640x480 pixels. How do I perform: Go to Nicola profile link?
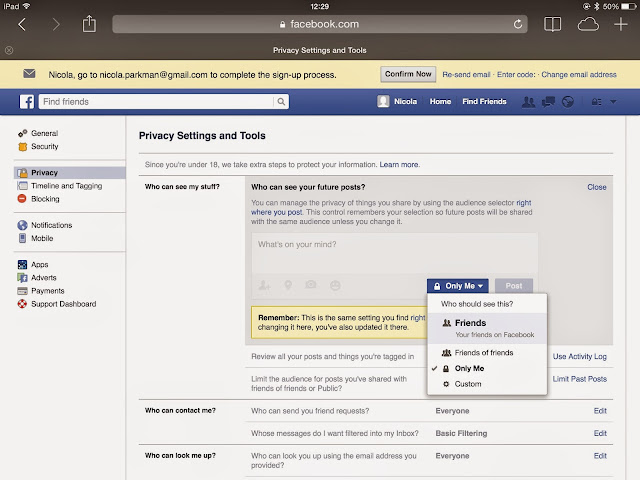[x=405, y=102]
